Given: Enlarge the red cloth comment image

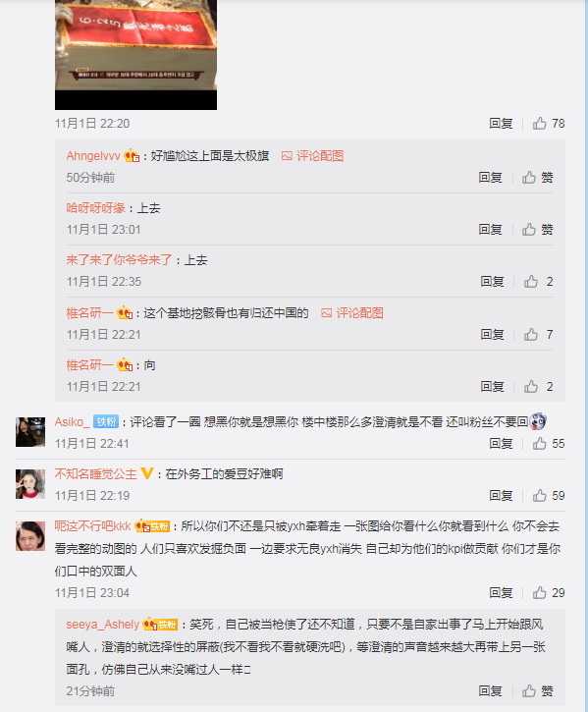Looking at the screenshot, I should point(135,54).
